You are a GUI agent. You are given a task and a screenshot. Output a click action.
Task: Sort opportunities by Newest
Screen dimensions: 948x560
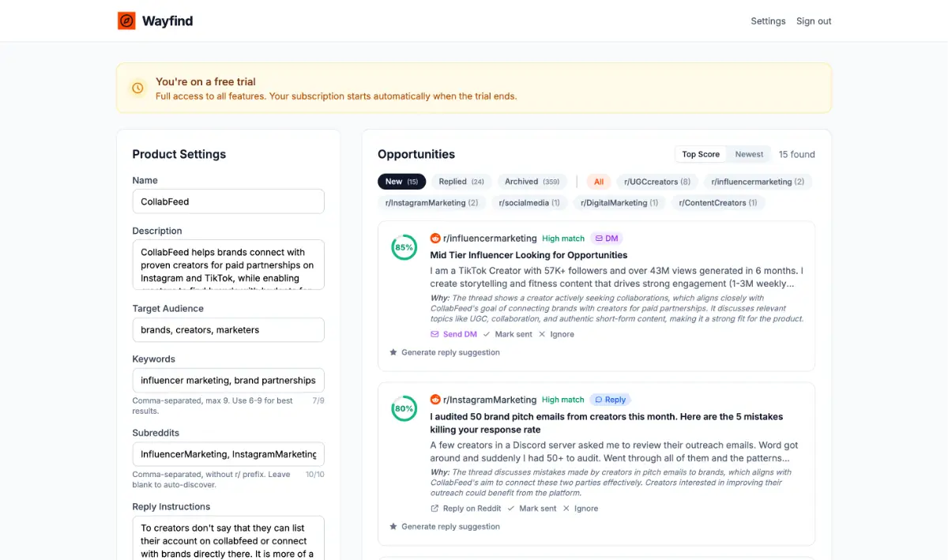749,154
